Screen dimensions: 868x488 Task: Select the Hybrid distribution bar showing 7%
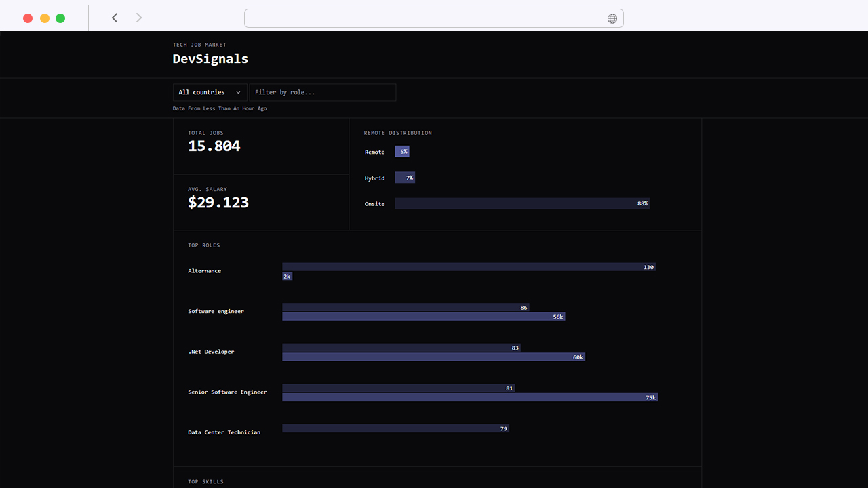coord(405,177)
